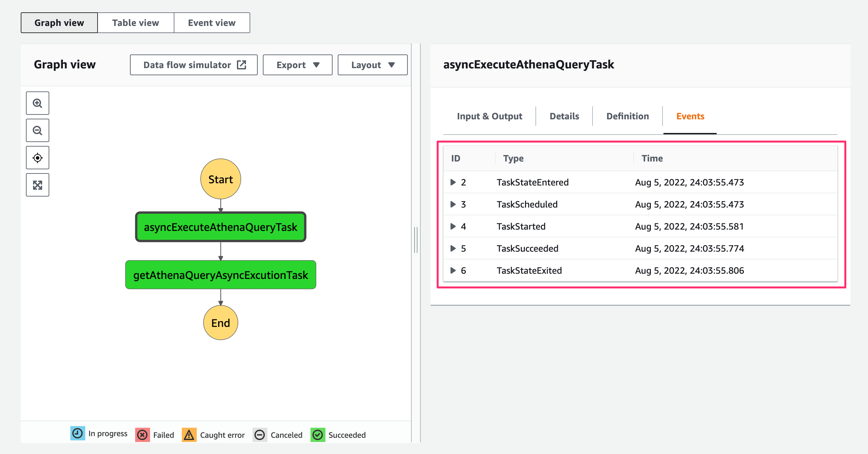Open the Definition tab
Image resolution: width=868 pixels, height=454 pixels.
628,116
